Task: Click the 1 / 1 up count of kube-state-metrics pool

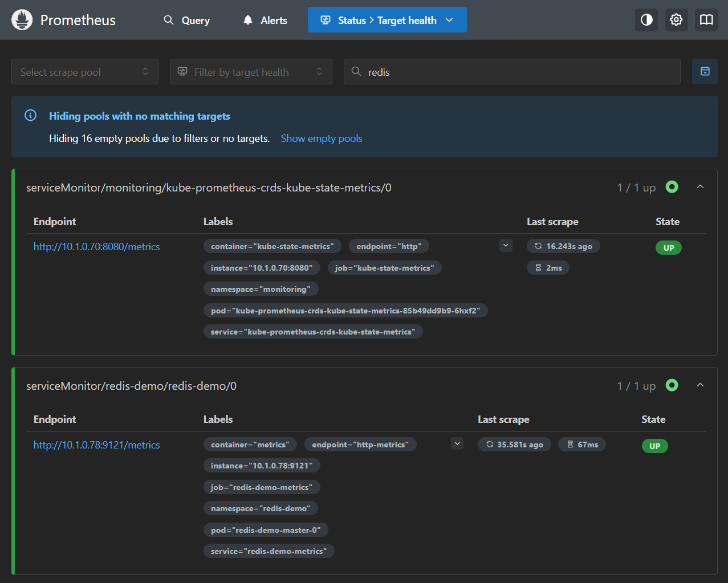Action: [x=636, y=187]
